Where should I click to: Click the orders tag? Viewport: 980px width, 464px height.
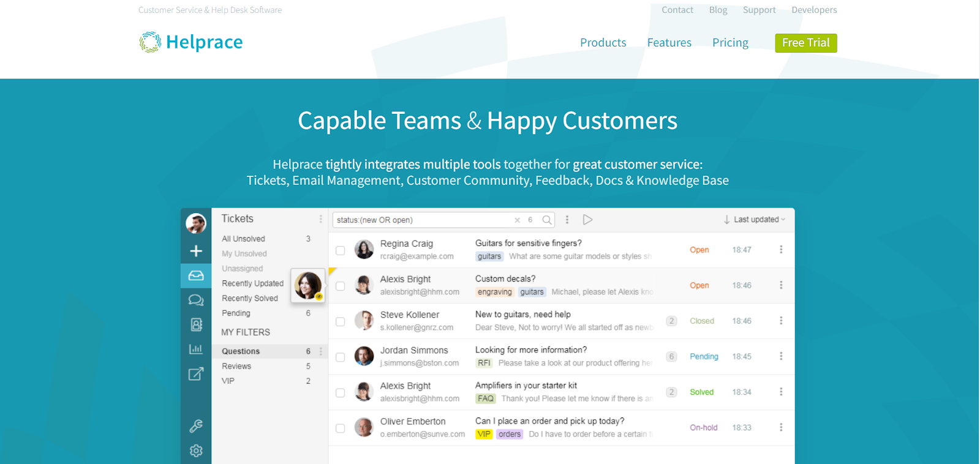pyautogui.click(x=510, y=434)
